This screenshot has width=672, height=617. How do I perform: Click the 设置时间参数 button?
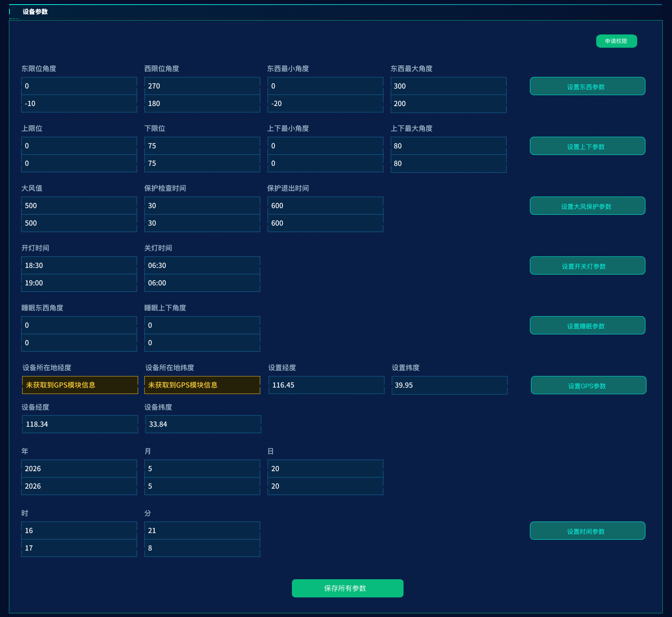tap(587, 531)
